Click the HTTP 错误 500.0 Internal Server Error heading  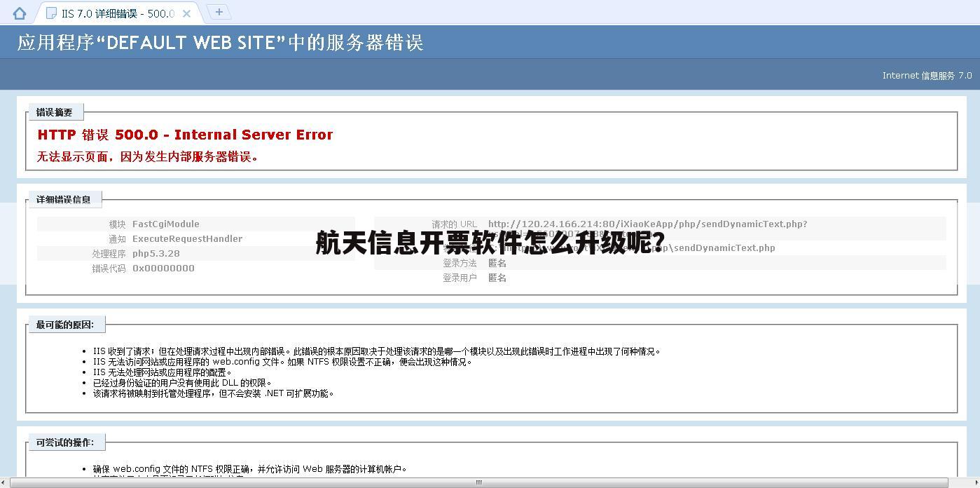185,135
